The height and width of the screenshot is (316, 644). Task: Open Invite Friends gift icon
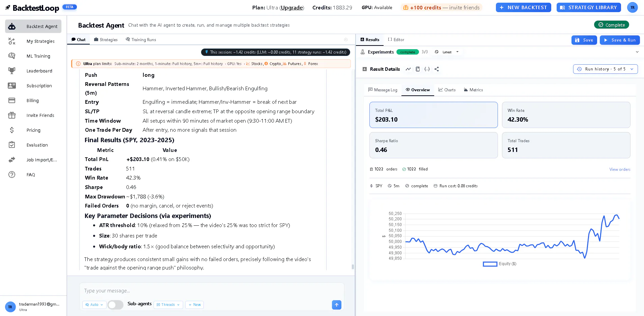point(12,115)
